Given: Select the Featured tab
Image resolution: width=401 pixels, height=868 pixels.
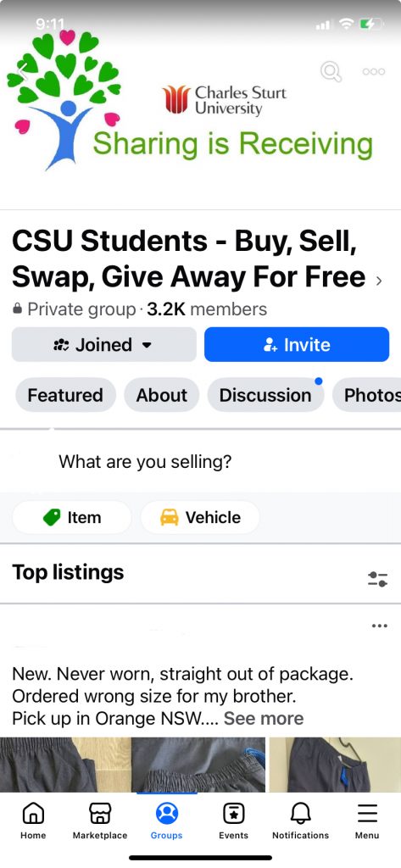Looking at the screenshot, I should (x=65, y=395).
